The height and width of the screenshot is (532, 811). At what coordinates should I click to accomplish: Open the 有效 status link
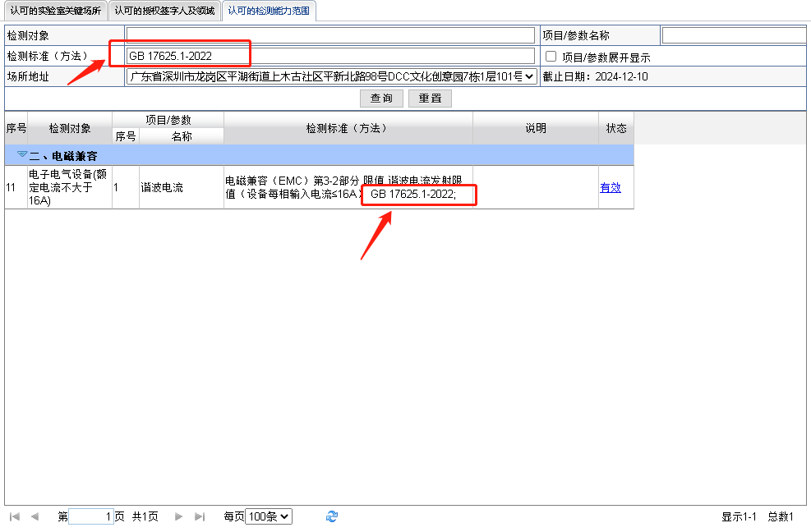(611, 187)
